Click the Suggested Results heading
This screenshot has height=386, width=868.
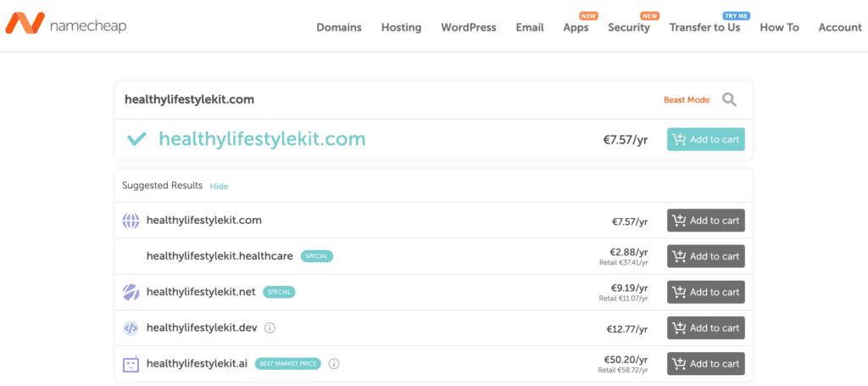point(162,186)
